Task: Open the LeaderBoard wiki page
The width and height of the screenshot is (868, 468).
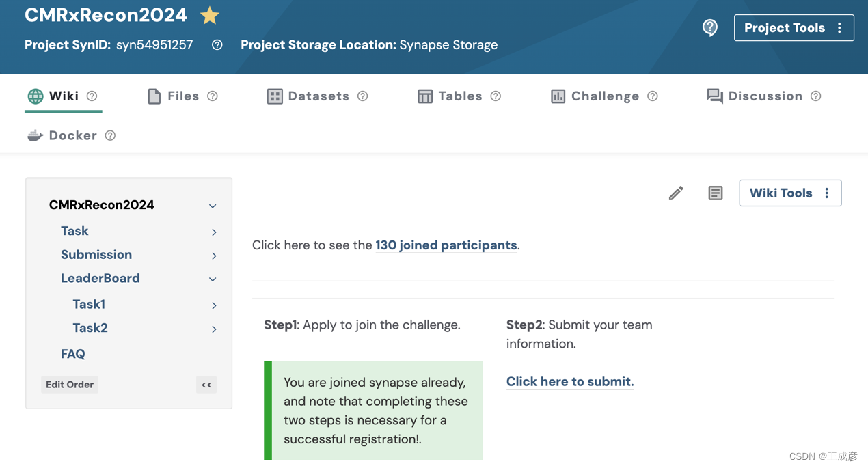Action: click(x=100, y=278)
